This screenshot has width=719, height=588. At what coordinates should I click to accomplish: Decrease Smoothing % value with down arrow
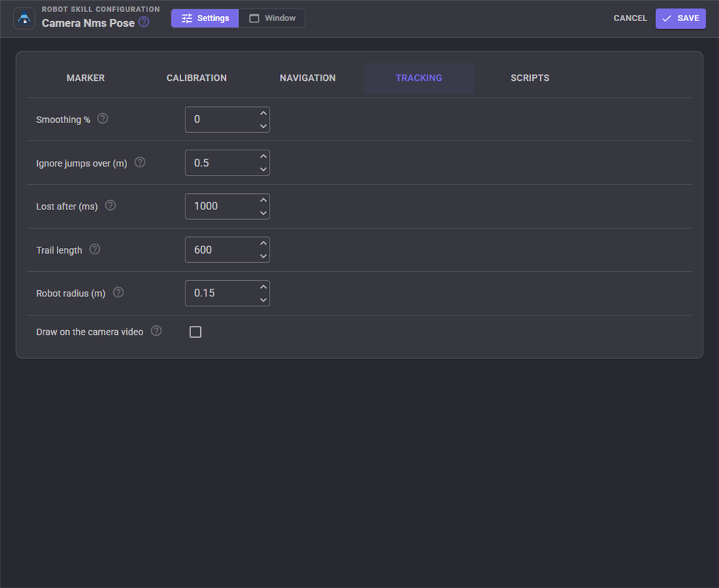click(x=263, y=126)
